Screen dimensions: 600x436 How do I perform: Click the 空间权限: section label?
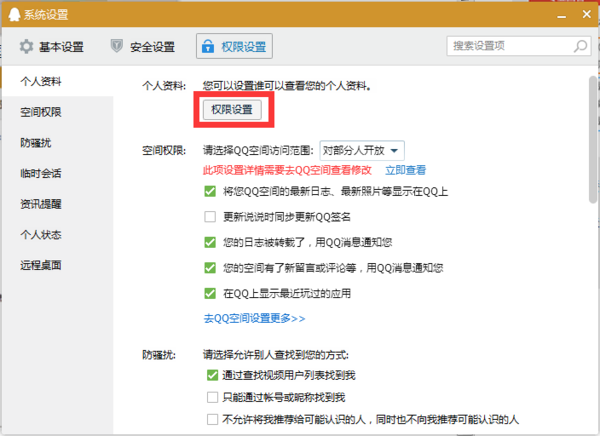click(x=164, y=150)
